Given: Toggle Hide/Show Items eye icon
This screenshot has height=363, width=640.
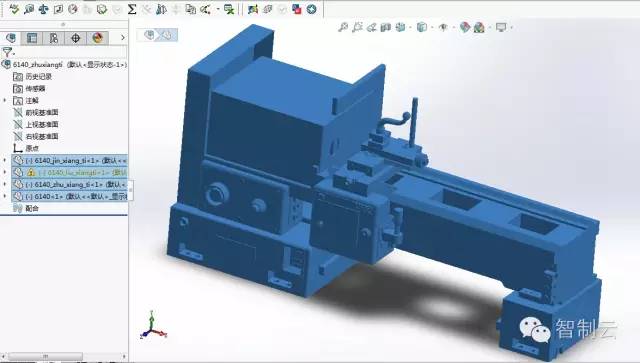Looking at the screenshot, I should pyautogui.click(x=443, y=27).
